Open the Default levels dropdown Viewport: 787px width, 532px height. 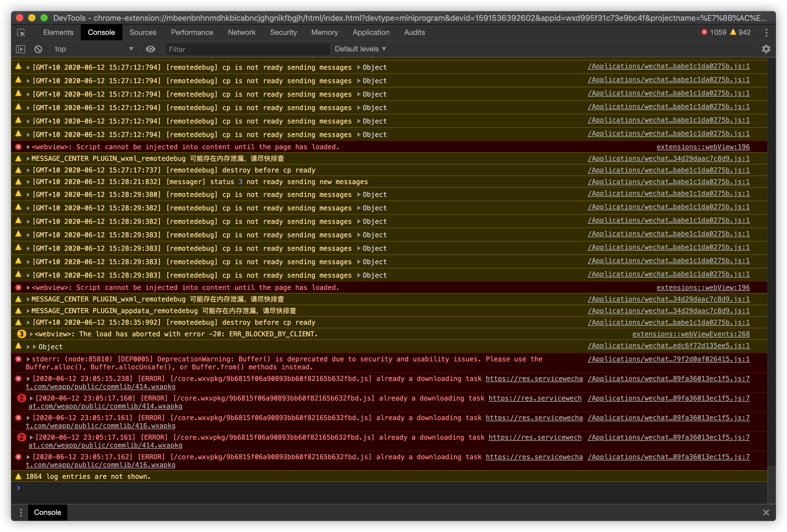(360, 49)
